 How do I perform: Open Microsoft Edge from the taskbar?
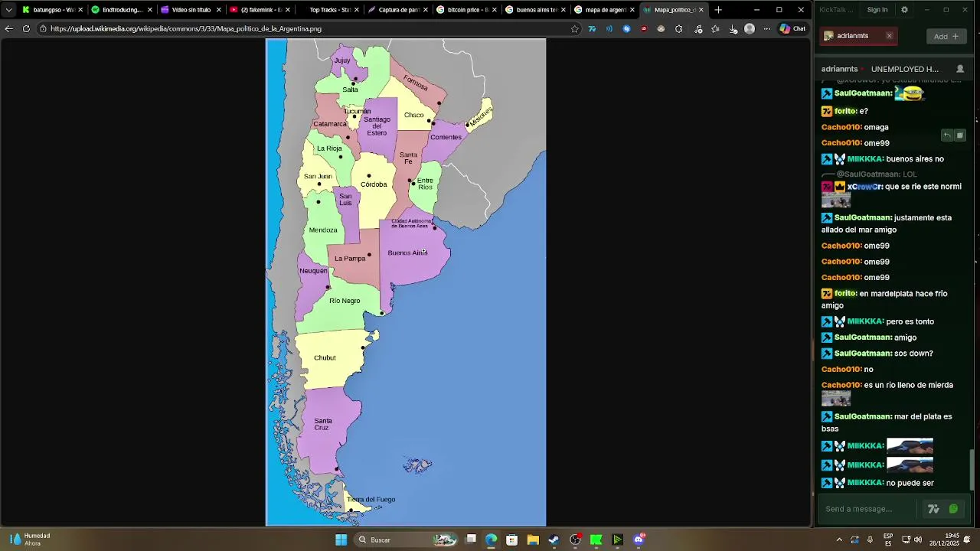pyautogui.click(x=491, y=540)
